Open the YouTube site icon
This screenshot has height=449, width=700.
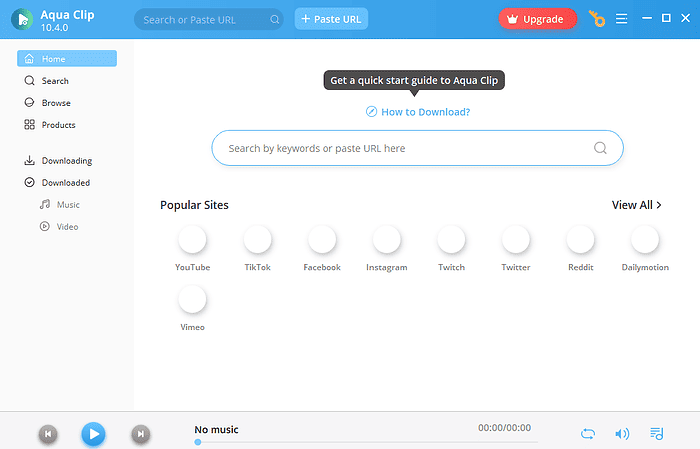coord(192,239)
